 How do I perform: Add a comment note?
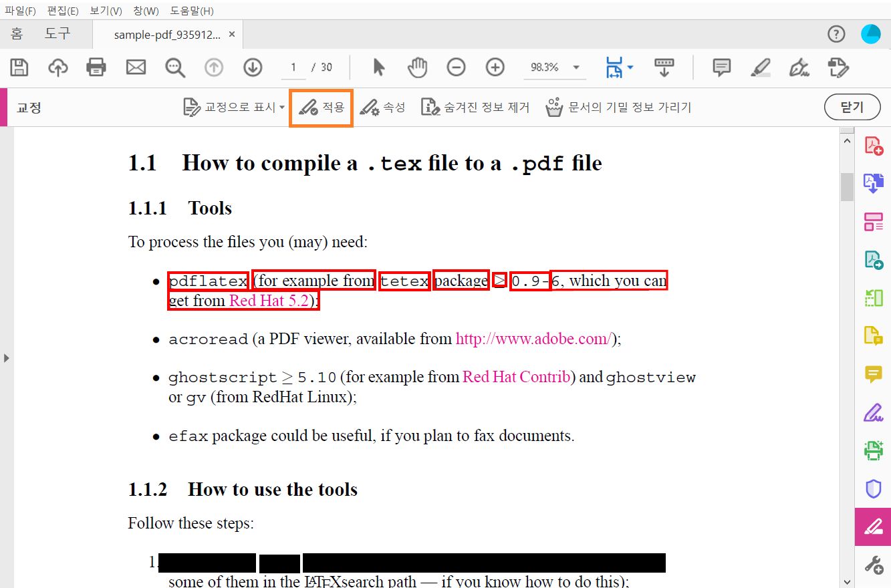click(x=721, y=67)
